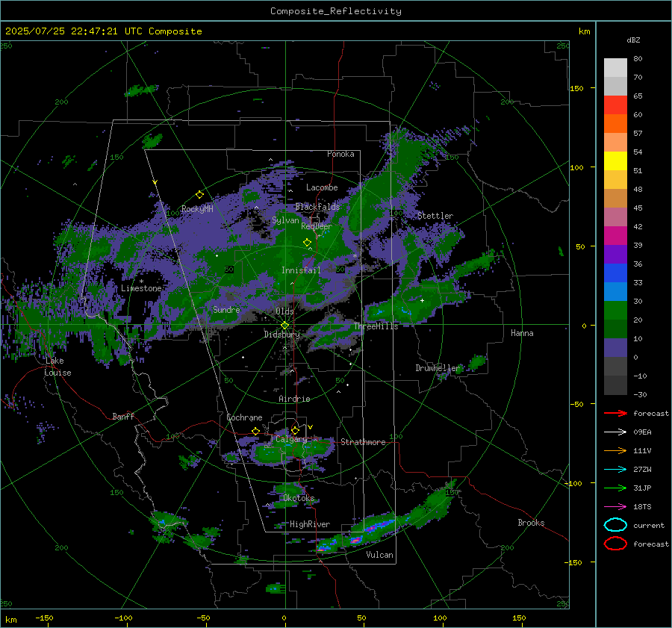Click the yellow diamond marker above Calgary
The width and height of the screenshot is (672, 628).
pyautogui.click(x=295, y=430)
